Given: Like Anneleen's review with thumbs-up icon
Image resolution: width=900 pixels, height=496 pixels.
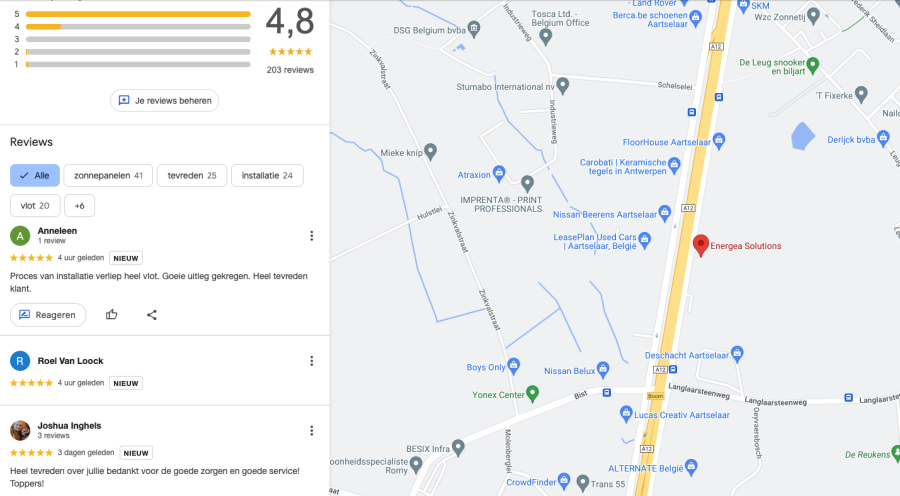Looking at the screenshot, I should 111,315.
